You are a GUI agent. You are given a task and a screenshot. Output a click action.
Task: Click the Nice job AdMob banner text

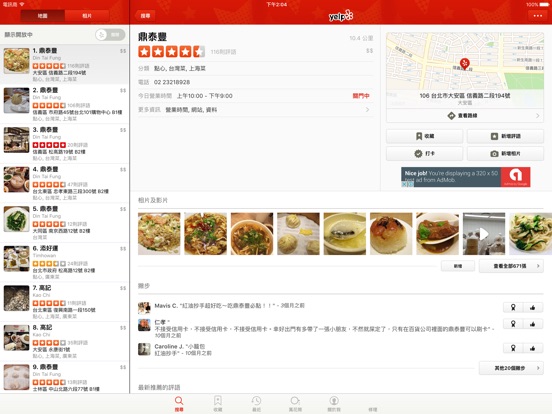(x=451, y=177)
